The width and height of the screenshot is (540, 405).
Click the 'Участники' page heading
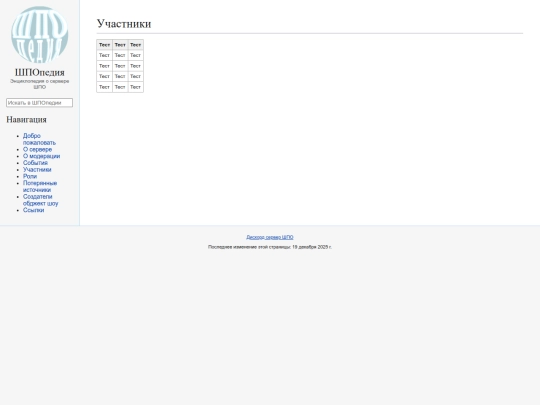pyautogui.click(x=124, y=23)
